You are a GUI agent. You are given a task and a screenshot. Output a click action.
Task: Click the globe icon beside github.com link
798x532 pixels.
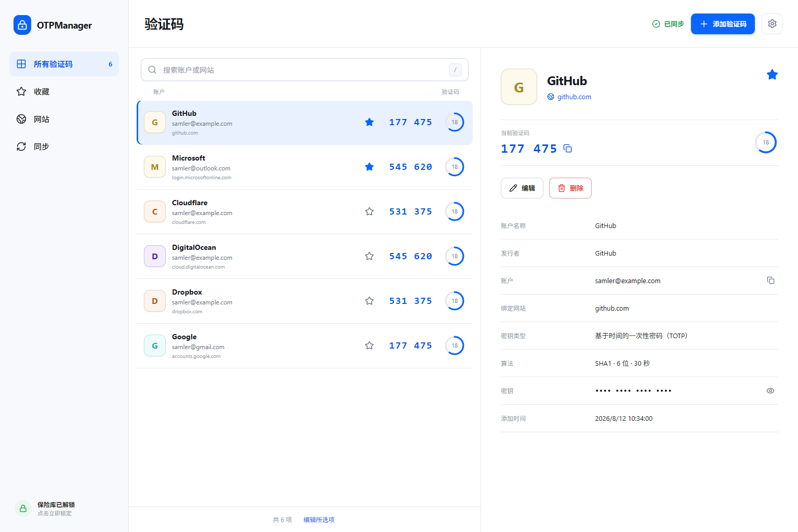(x=551, y=97)
